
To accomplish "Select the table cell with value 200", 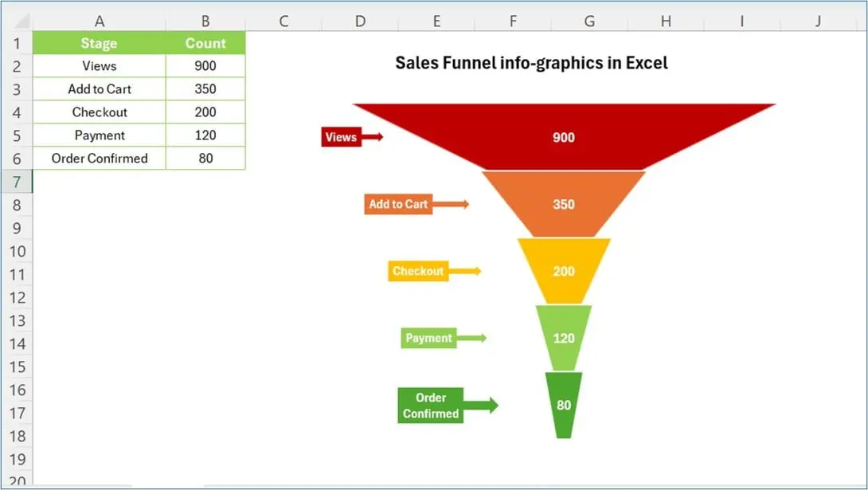I will click(x=205, y=112).
